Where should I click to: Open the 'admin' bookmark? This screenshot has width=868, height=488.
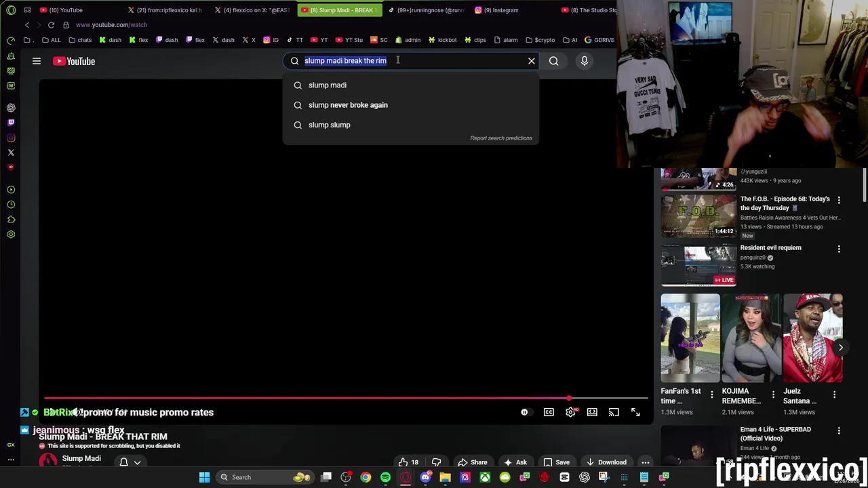(408, 40)
